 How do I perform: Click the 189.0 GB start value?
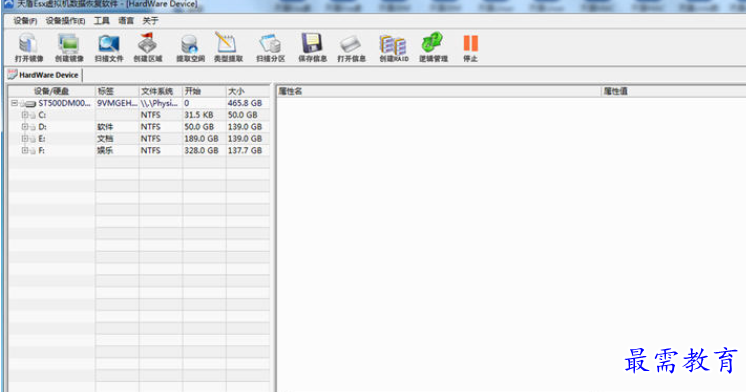[x=201, y=139]
